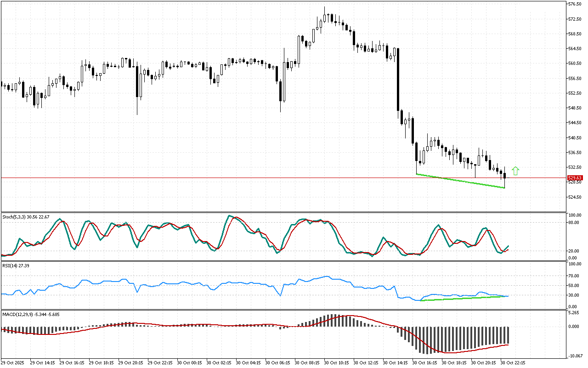588x368 pixels.
Task: Select the red 529.63 current price label
Action: (575, 178)
